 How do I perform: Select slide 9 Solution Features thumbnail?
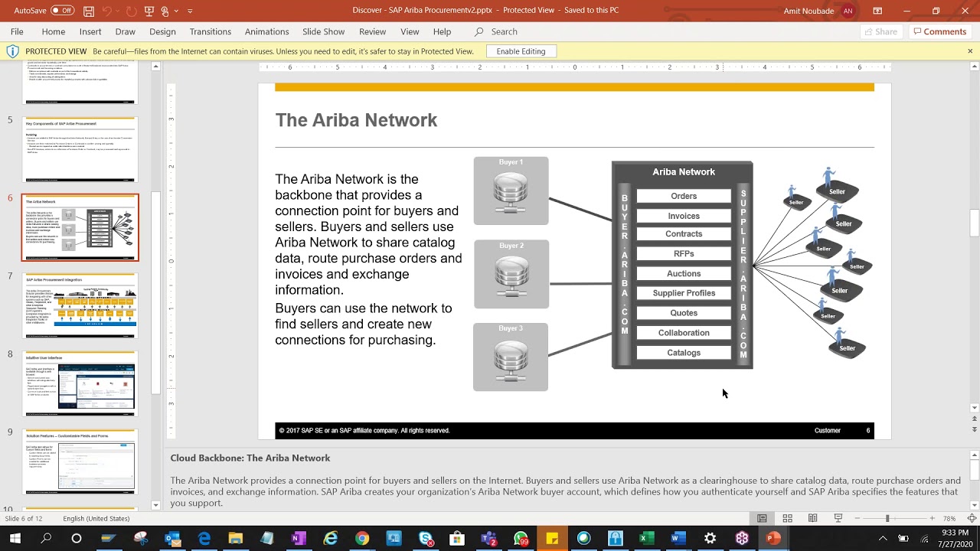pos(80,461)
